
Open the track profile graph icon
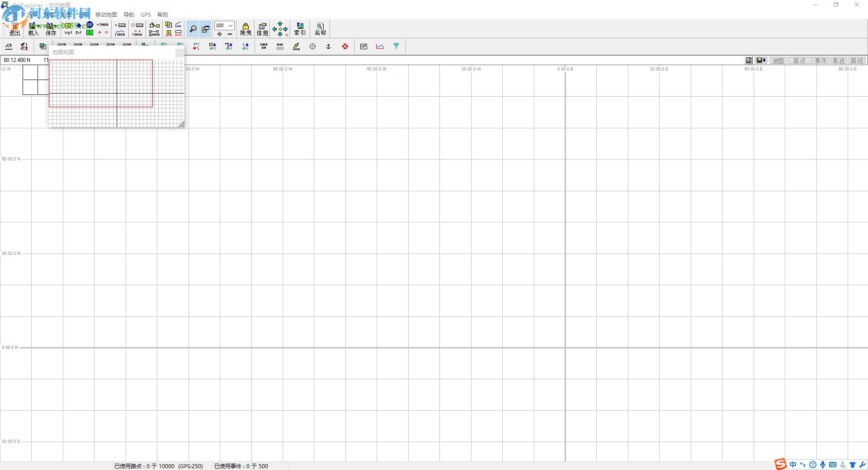coord(380,46)
